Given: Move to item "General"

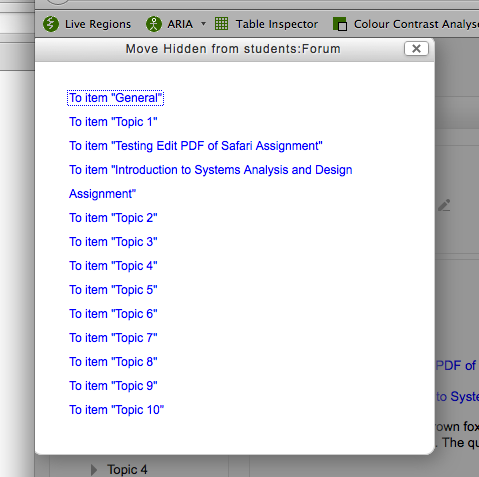Looking at the screenshot, I should click(x=115, y=98).
